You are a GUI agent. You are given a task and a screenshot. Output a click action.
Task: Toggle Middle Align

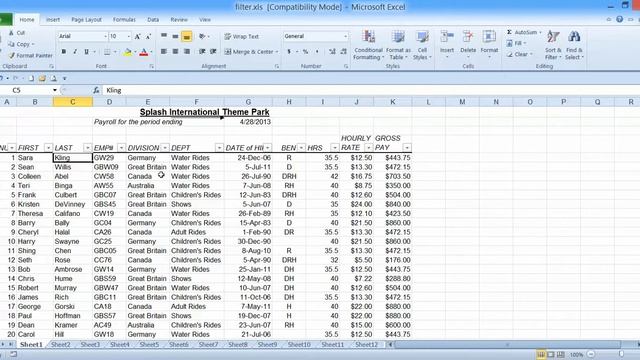(x=175, y=36)
